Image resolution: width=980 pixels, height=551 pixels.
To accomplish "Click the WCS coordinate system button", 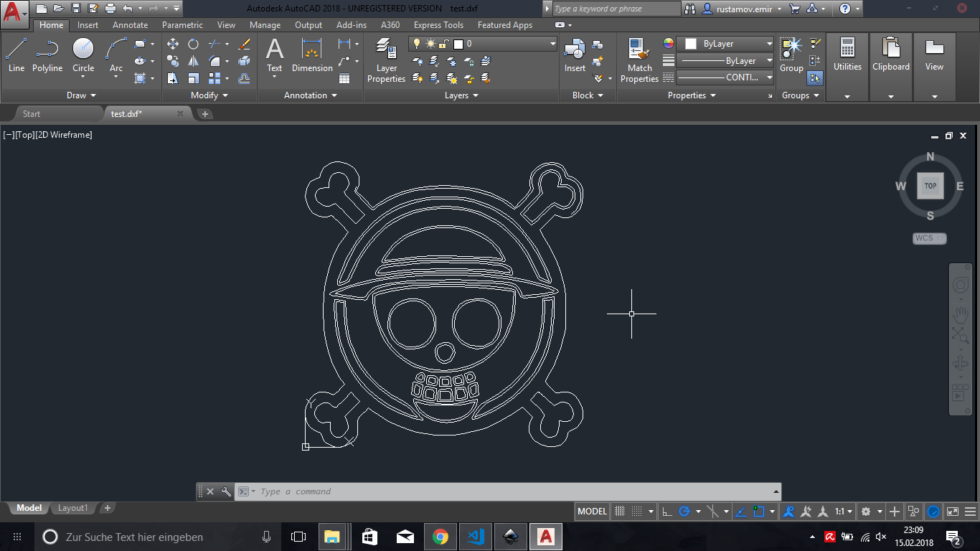I will [930, 238].
